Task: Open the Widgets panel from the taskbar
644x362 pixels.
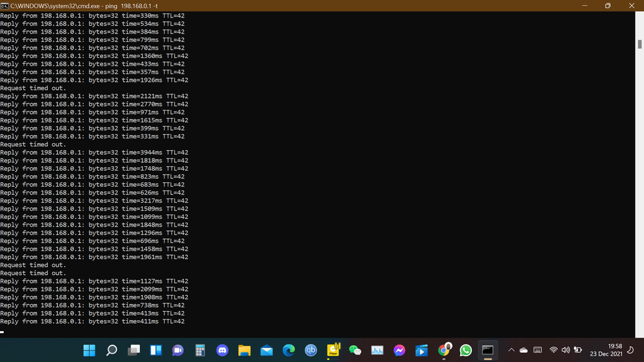Action: [156, 350]
